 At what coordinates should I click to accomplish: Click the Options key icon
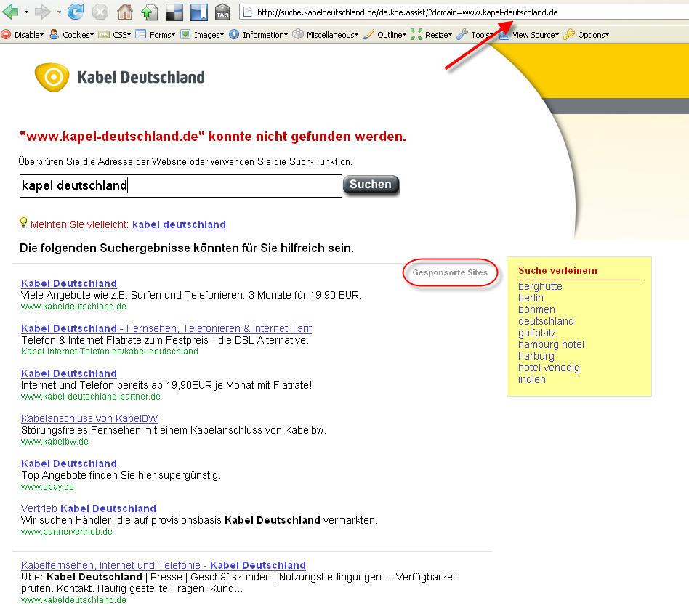pyautogui.click(x=569, y=34)
